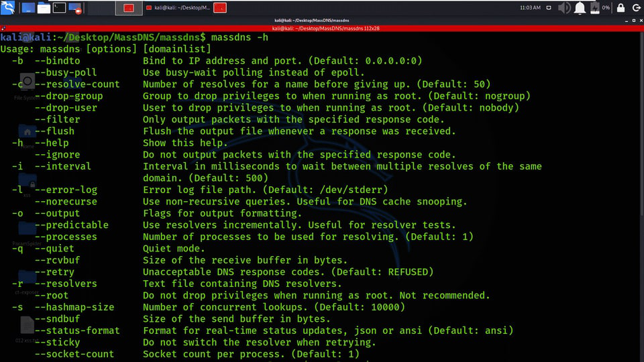Click 'domain. (Default: 500)' continuation line
Image resolution: width=644 pixels, height=362 pixels.
205,178
